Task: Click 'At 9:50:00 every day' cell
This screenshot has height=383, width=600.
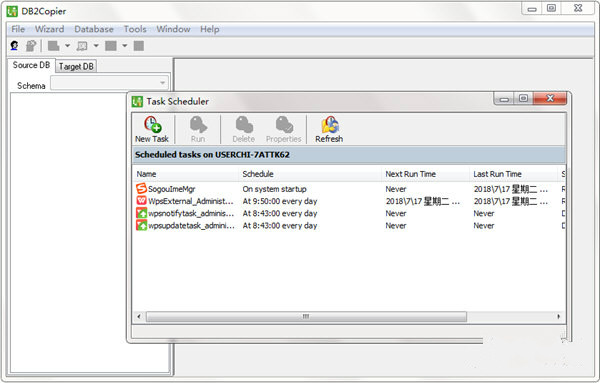Action: (x=280, y=201)
